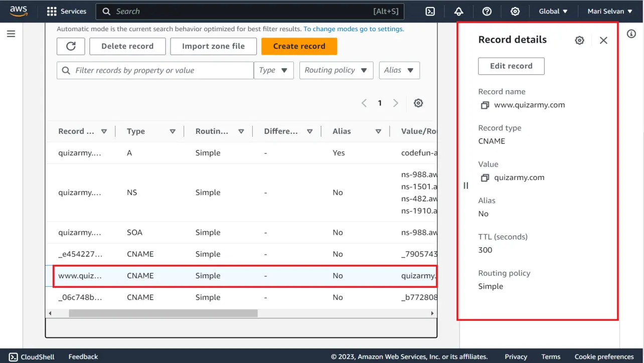Open the AWS console home logo
This screenshot has height=363, width=644.
pos(19,11)
